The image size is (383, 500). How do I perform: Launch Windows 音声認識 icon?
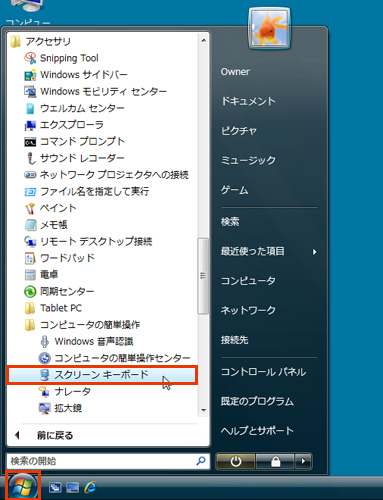click(44, 341)
